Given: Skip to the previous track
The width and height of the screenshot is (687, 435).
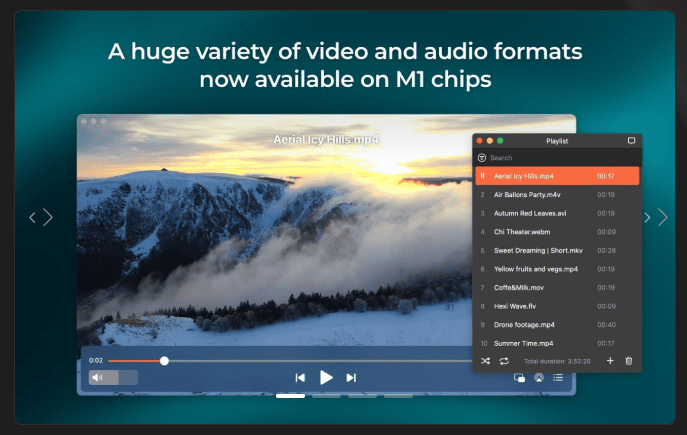Looking at the screenshot, I should (300, 378).
